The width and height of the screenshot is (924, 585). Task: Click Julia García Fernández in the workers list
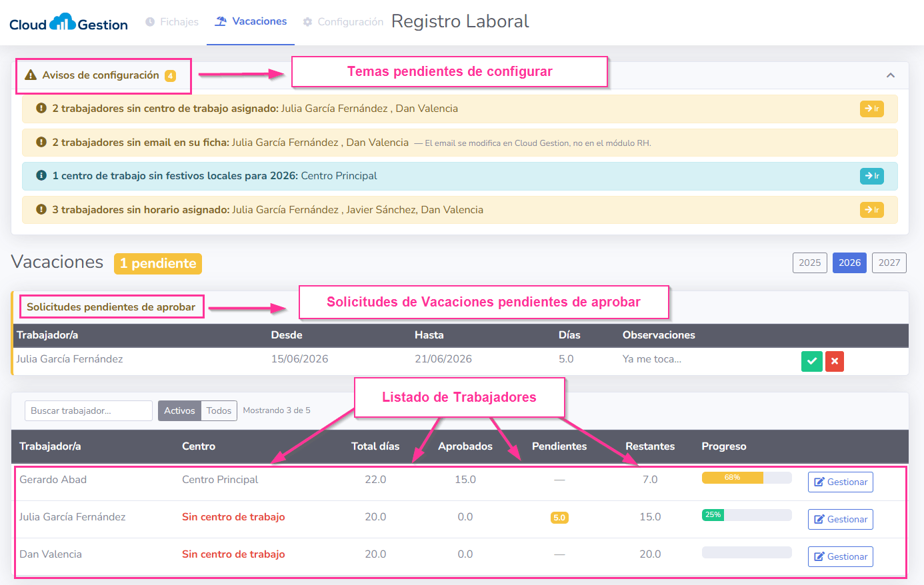click(x=72, y=517)
